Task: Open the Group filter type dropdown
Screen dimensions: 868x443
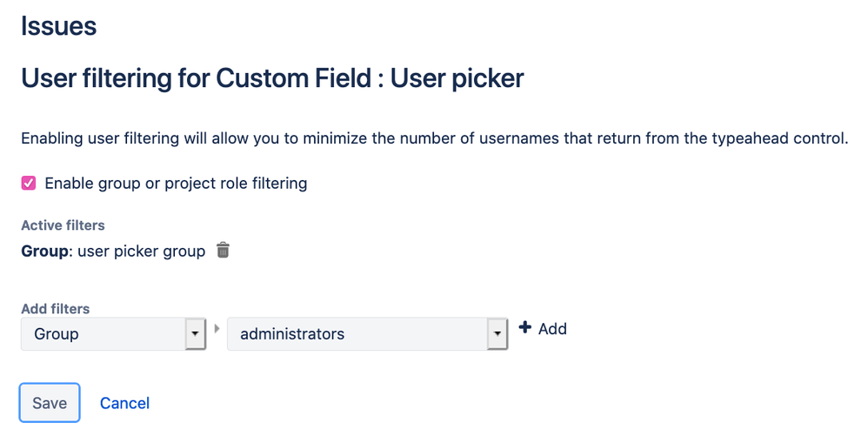Action: [x=103, y=334]
